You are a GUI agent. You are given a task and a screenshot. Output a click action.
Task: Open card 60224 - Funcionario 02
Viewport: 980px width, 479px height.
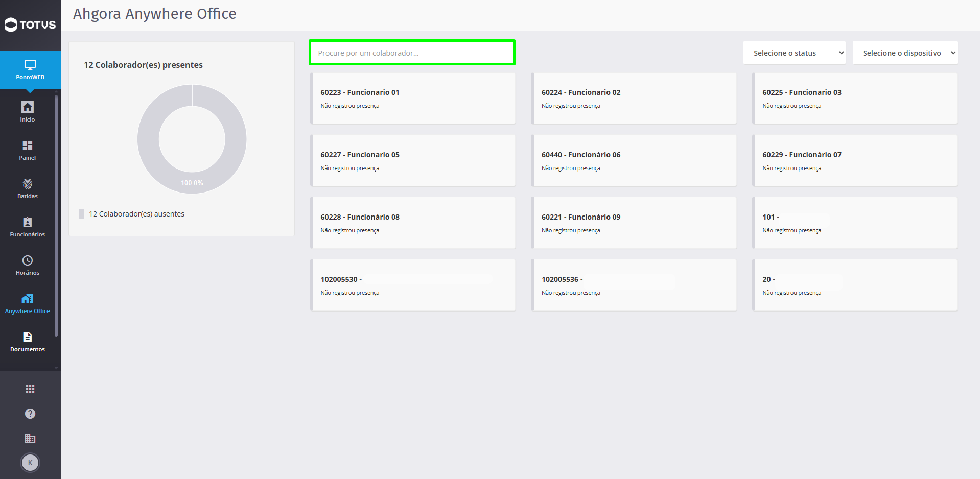click(x=634, y=98)
